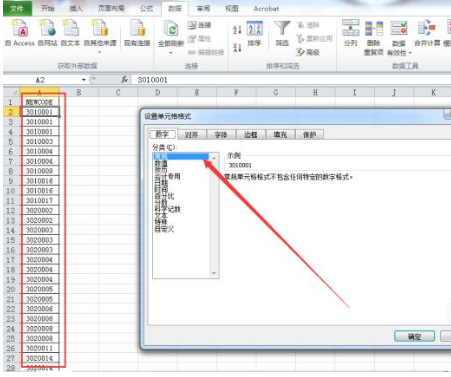Click cell A11 containing 3010017

[40, 201]
